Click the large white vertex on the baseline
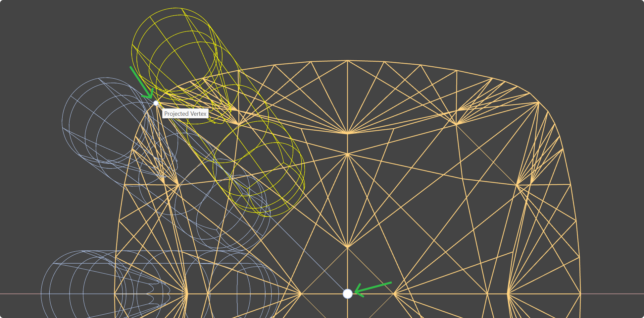 (347, 293)
